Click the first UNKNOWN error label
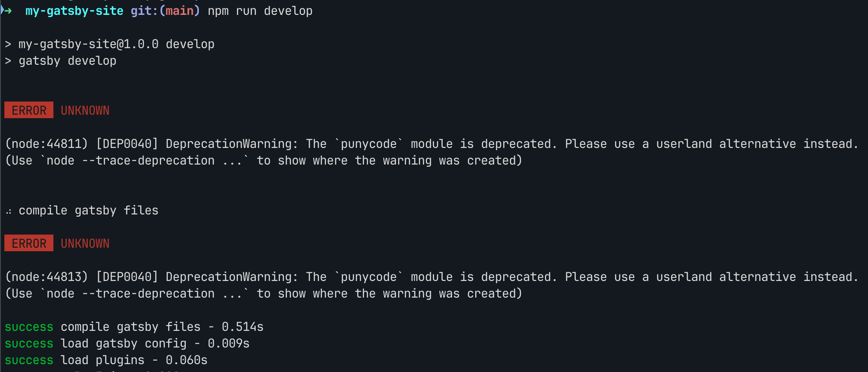868x372 pixels. coord(85,110)
